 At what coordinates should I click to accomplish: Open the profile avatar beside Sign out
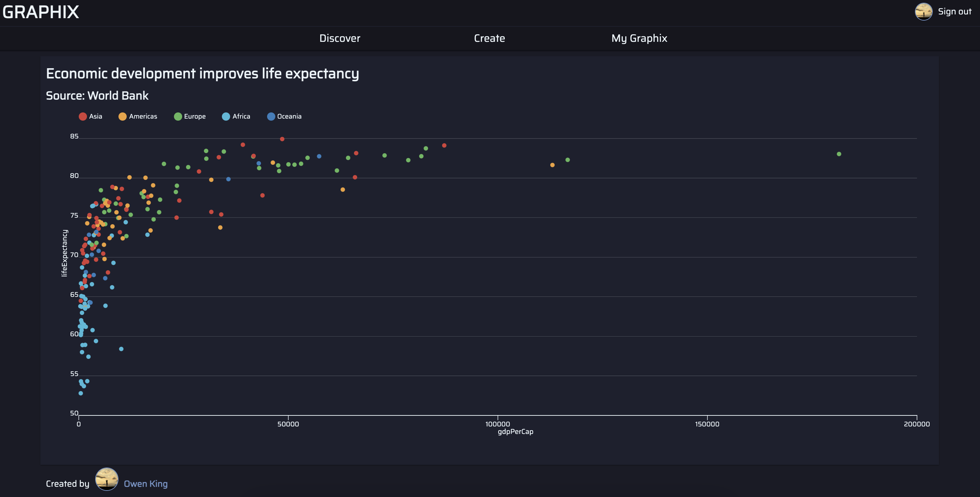923,11
